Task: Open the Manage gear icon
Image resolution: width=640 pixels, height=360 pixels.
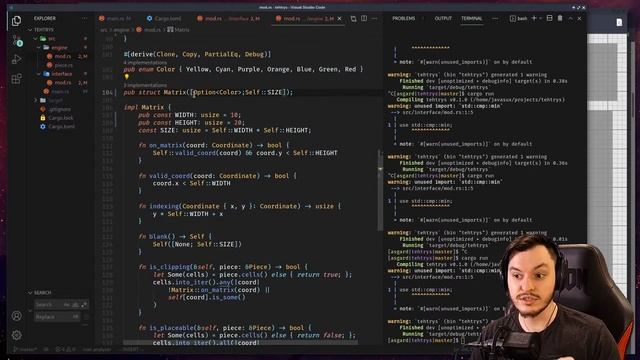Action: tap(16, 335)
